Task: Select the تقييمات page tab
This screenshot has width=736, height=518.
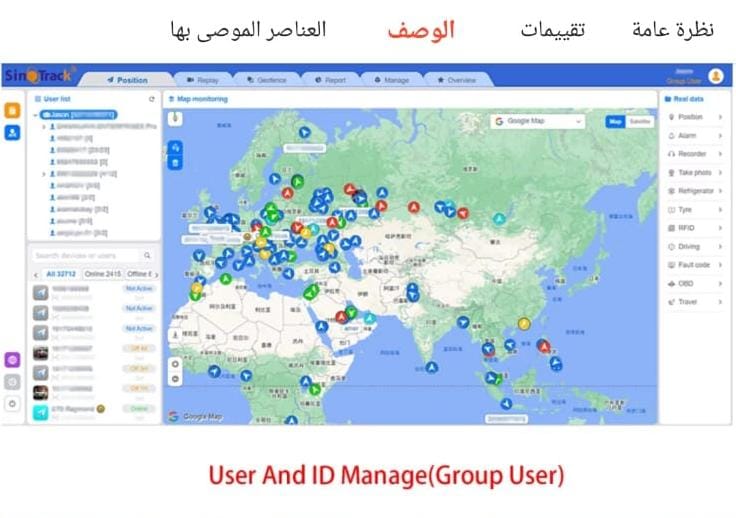Action: point(552,30)
